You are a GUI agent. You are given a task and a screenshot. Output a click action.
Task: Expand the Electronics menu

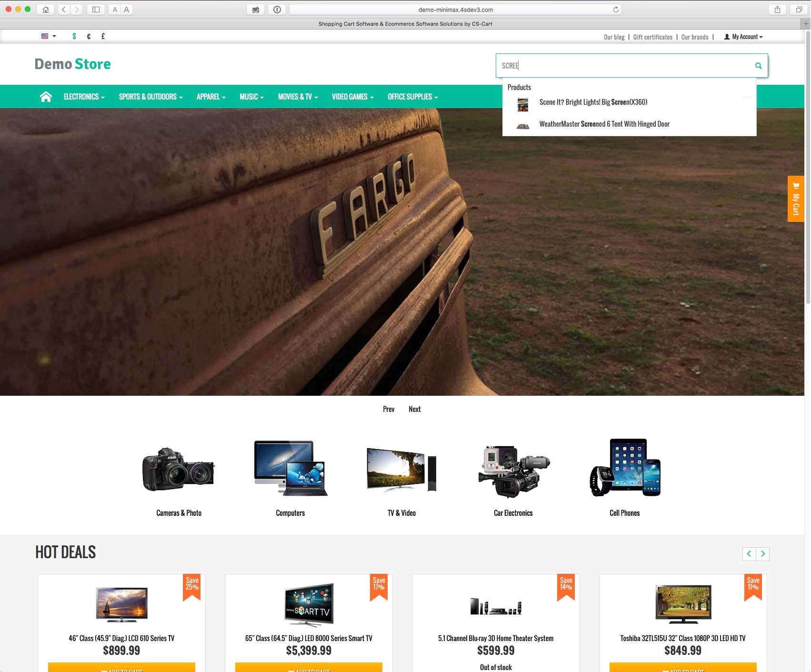point(84,97)
